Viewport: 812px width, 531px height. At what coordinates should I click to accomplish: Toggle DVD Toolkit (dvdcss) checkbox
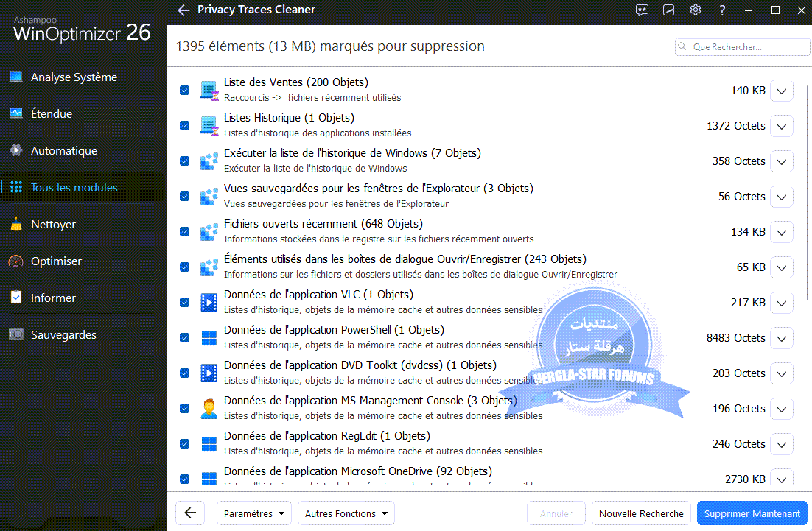(x=184, y=373)
